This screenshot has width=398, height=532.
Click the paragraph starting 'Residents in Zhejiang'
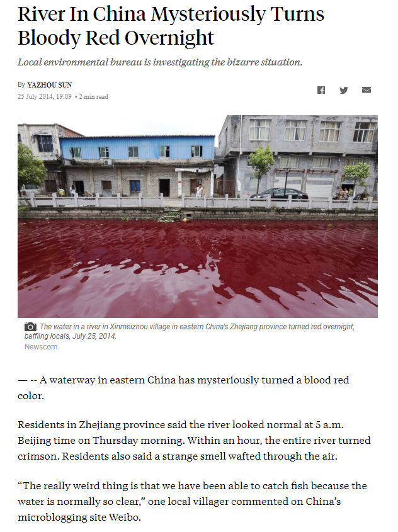pos(194,440)
